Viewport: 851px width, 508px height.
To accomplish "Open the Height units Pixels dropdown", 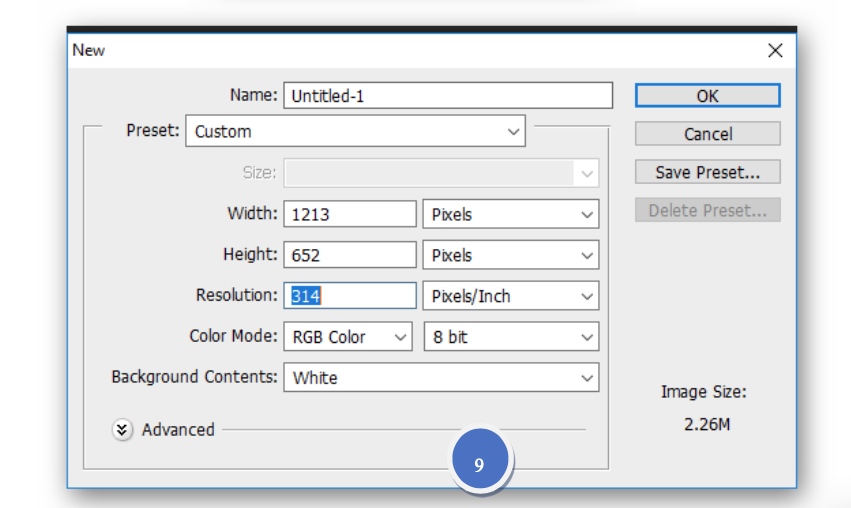I will (510, 255).
